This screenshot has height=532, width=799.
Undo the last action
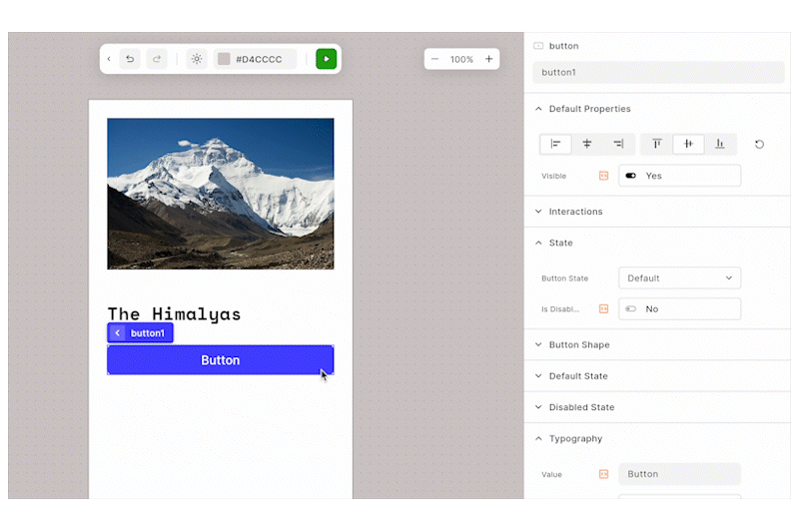[x=130, y=59]
